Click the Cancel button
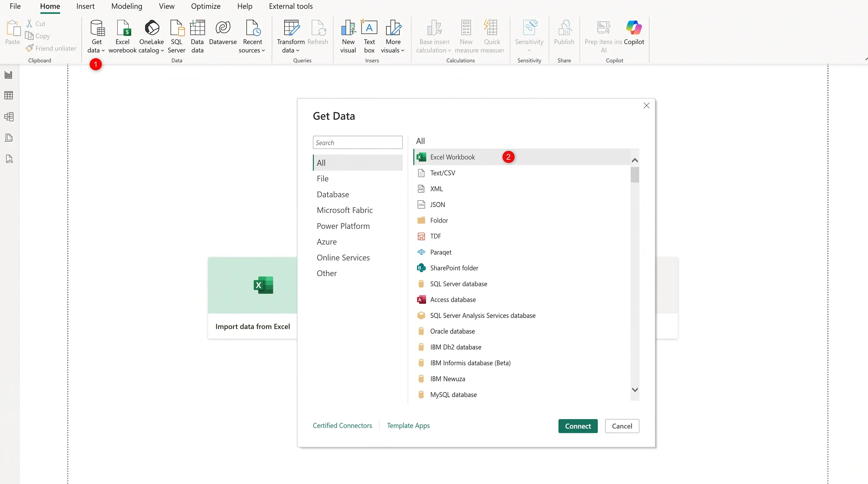Screen dimensions: 868x484 pyautogui.click(x=622, y=426)
